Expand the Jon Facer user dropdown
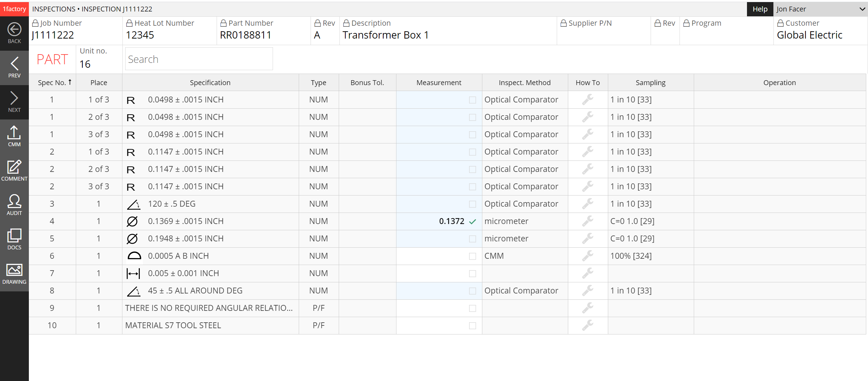Viewport: 868px width, 381px height. pos(862,9)
